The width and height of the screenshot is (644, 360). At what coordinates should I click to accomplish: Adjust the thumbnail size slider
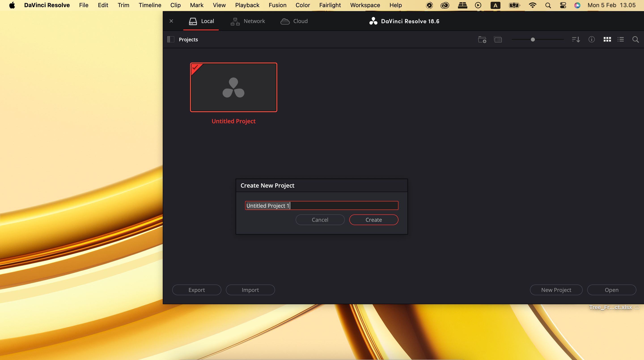[x=533, y=39]
